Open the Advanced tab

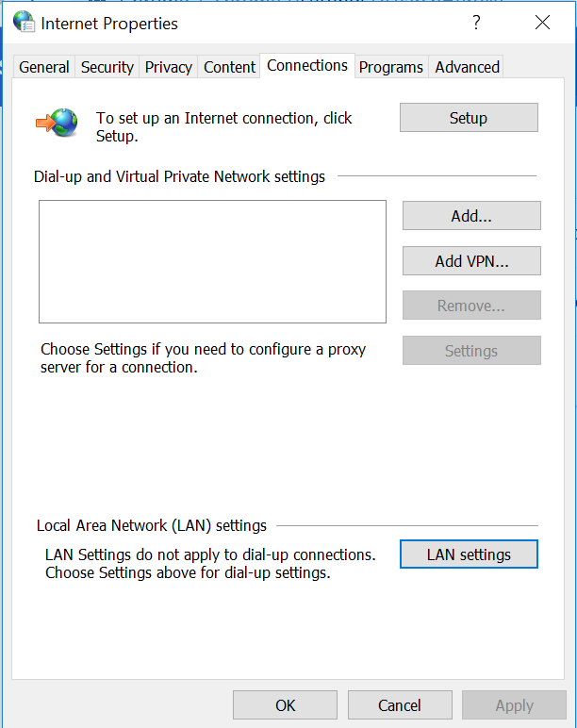coord(467,67)
